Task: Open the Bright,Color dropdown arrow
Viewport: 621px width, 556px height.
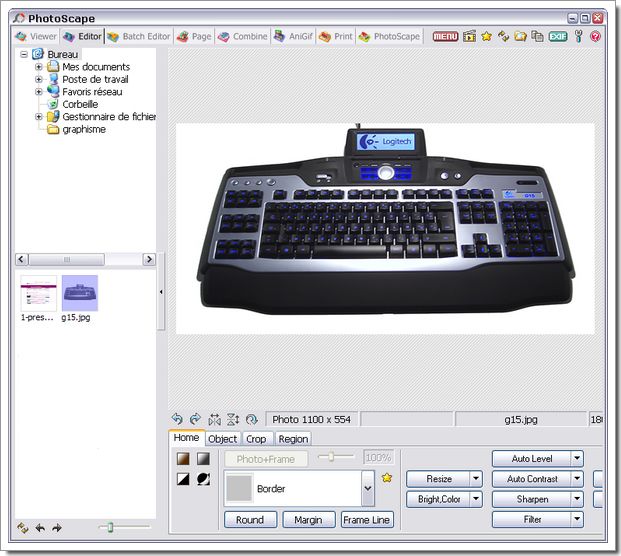Action: [476, 499]
